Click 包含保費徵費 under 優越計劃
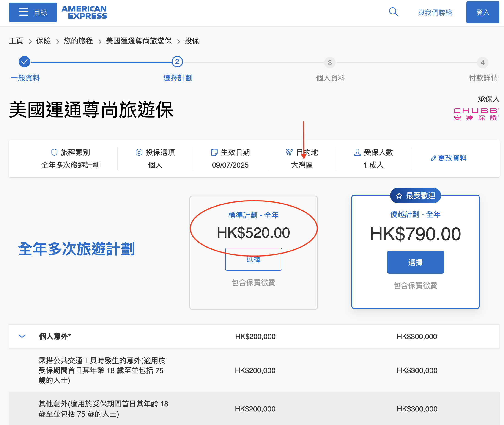504x425 pixels. [415, 285]
